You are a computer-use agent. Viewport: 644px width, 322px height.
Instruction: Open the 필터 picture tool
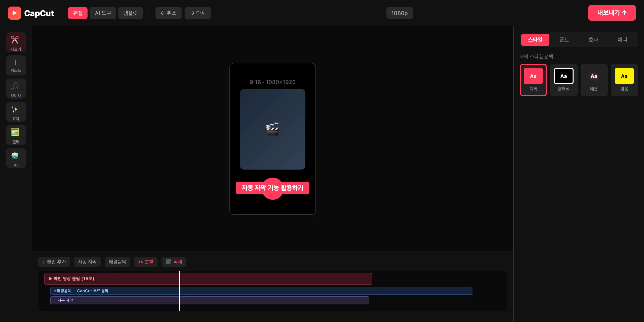[x=16, y=135]
